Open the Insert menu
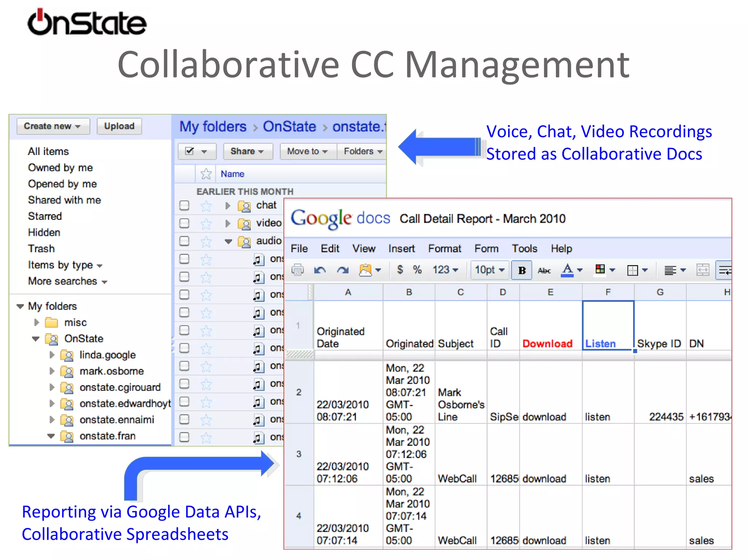747x560 pixels. 401,249
